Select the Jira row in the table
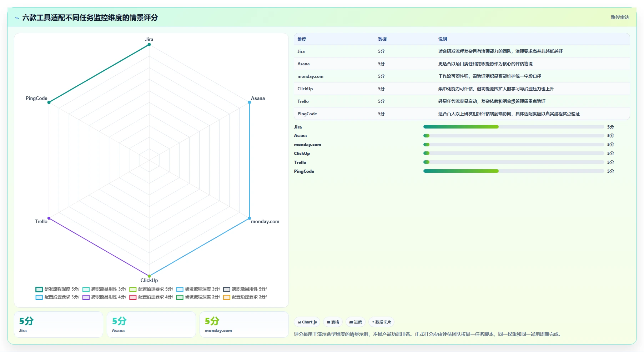 pos(462,51)
